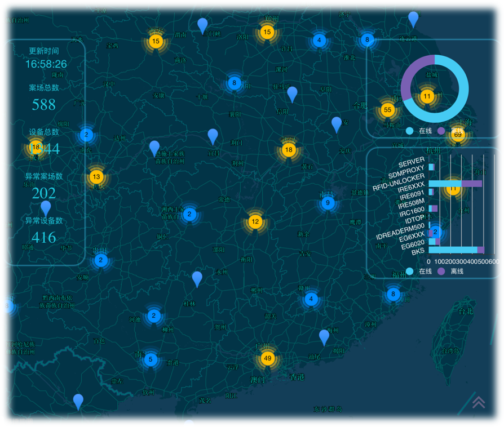Click the 高德地图 logo

click(17, 421)
